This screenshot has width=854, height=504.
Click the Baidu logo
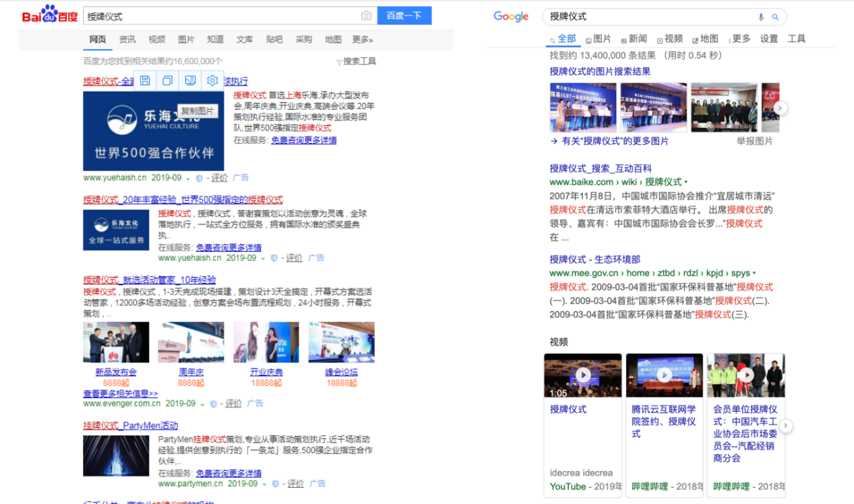pos(49,15)
